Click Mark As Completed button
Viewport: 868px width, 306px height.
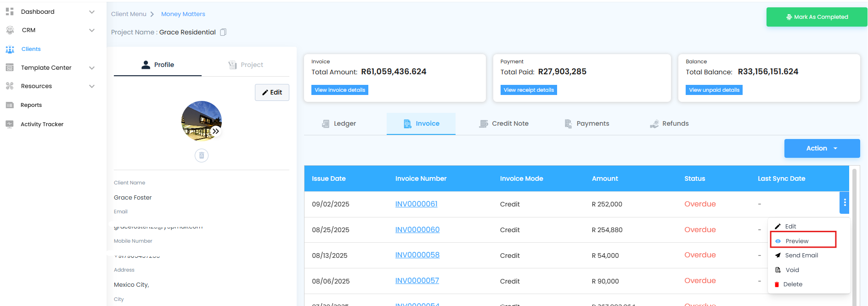click(x=817, y=17)
